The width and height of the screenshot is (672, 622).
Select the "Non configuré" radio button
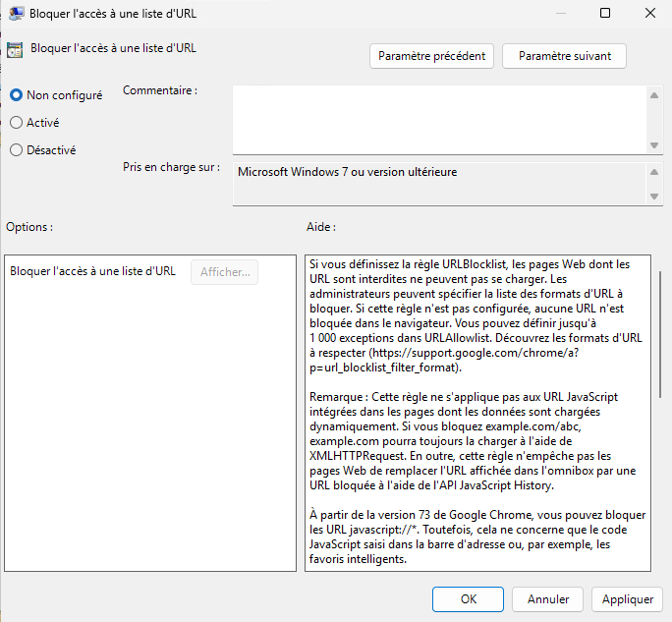tap(17, 95)
